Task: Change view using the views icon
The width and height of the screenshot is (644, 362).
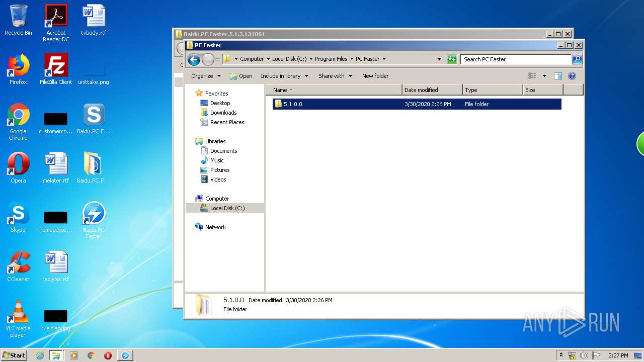Action: tap(532, 76)
